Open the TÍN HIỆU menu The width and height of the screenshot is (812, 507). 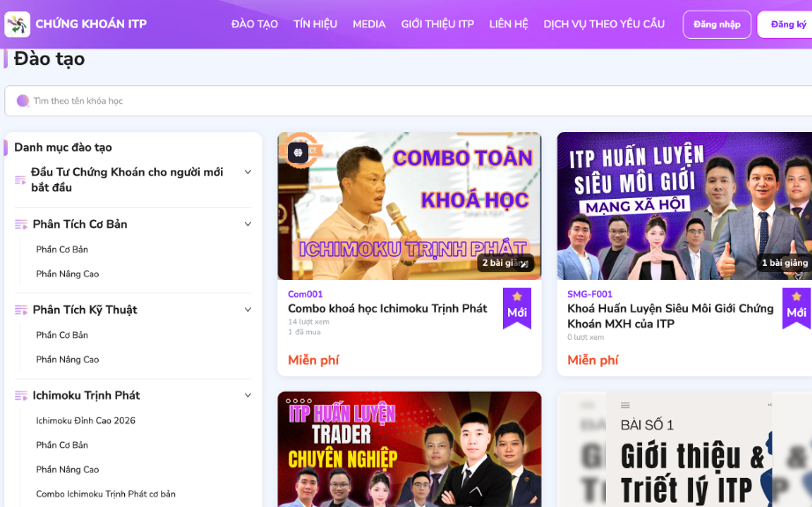pyautogui.click(x=315, y=25)
